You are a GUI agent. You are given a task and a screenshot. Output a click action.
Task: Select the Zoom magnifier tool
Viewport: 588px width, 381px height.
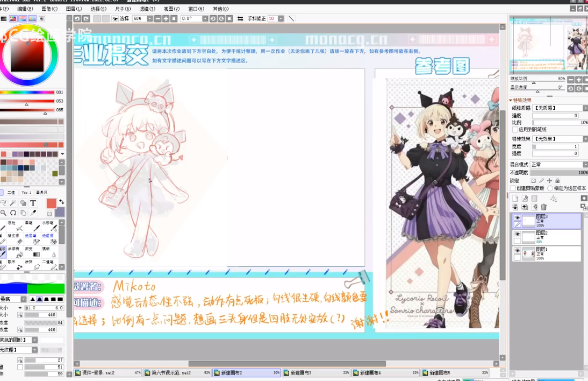(x=3, y=213)
